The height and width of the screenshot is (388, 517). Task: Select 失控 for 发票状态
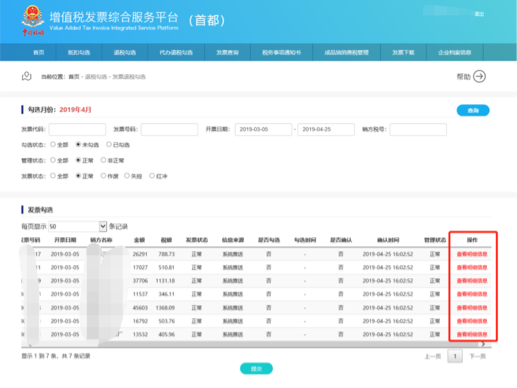tap(127, 176)
